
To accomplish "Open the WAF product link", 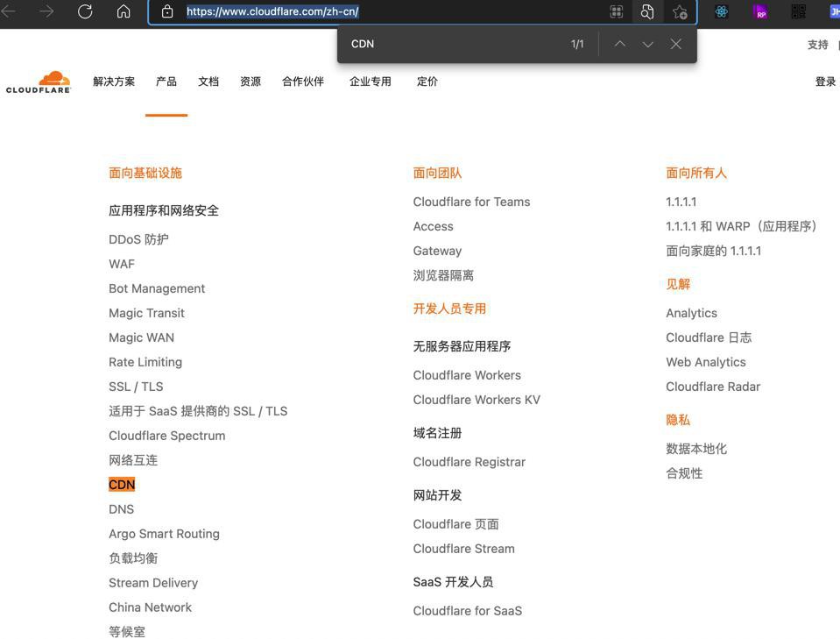I will coord(122,264).
